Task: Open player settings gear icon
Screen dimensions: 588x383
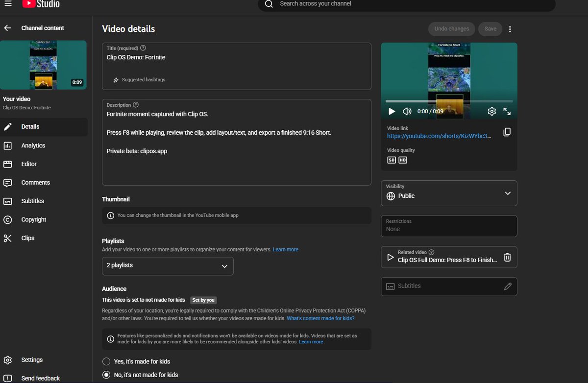Action: tap(492, 112)
